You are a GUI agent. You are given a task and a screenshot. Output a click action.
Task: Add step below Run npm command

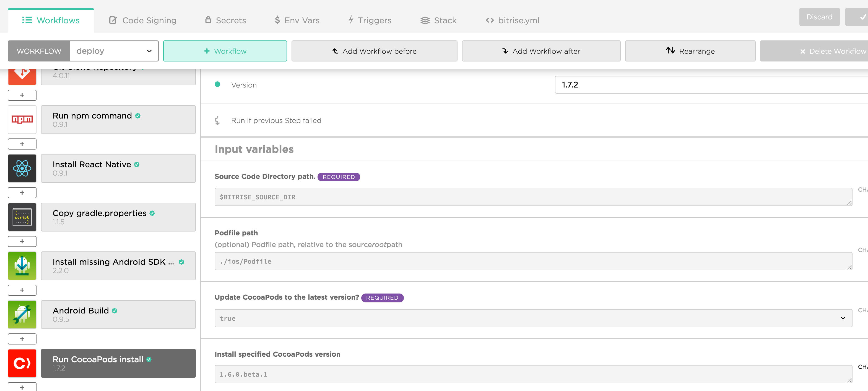[x=22, y=144]
